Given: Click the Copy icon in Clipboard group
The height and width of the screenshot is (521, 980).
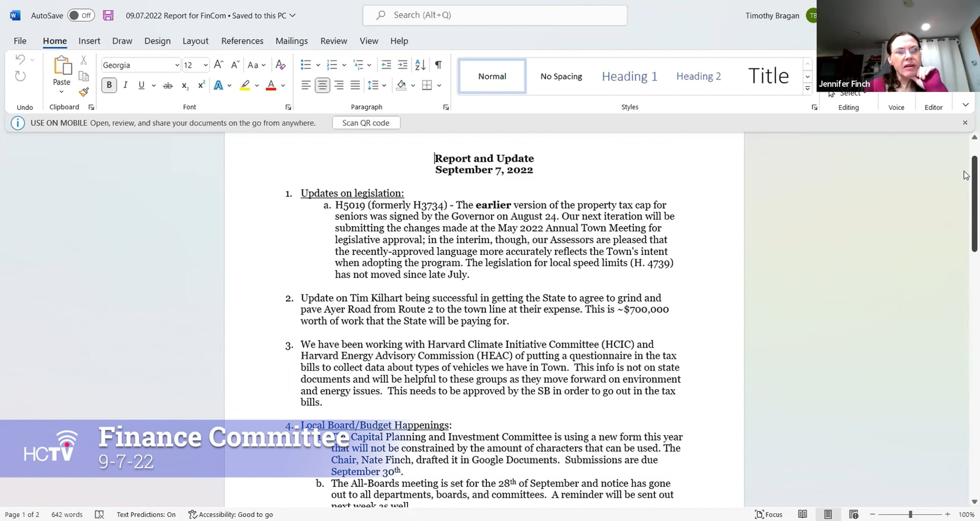Looking at the screenshot, I should (x=84, y=76).
